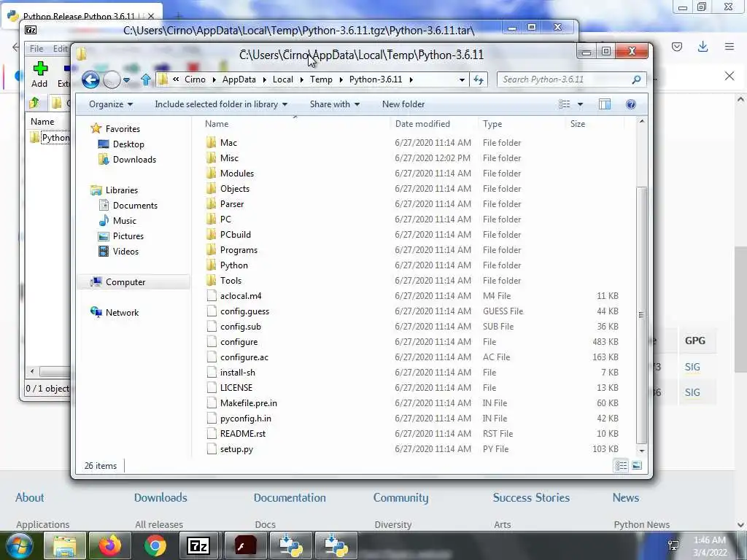747x560 pixels.
Task: Click the browser Downloads arrow icon
Action: coord(703,47)
